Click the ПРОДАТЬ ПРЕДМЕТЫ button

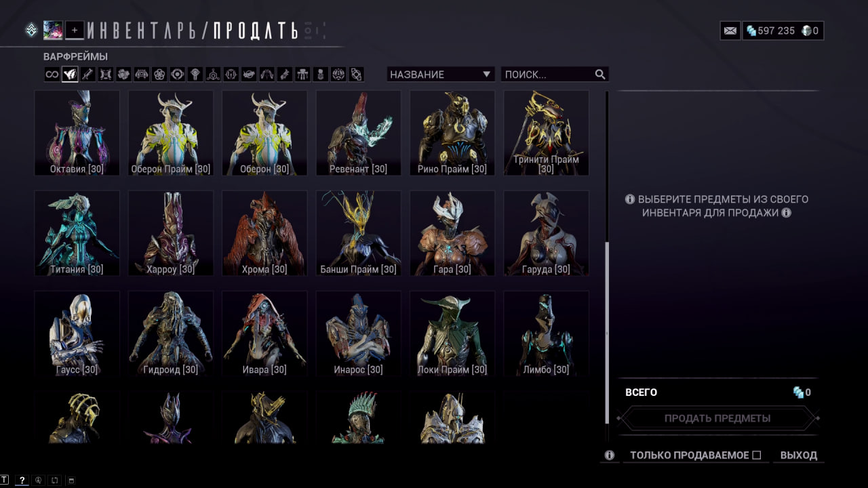pyautogui.click(x=717, y=418)
